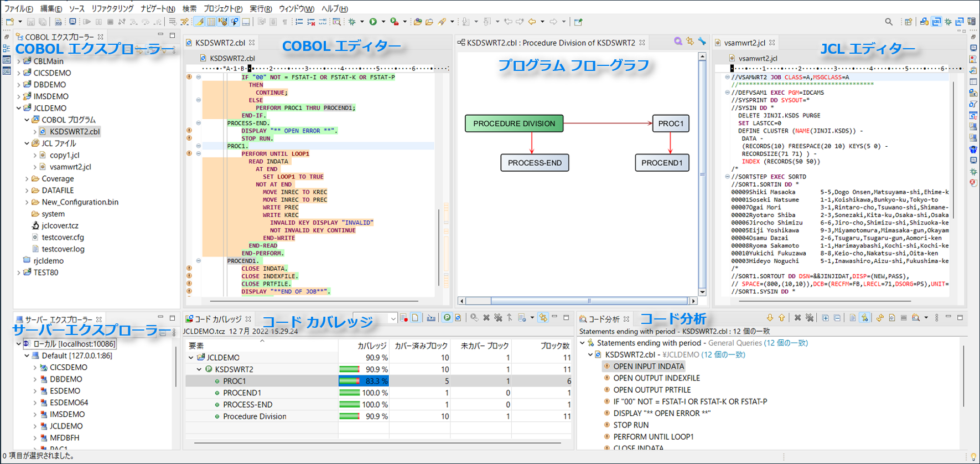Click the Open Perspective icon
Screen dimensions: 980x464
pyautogui.click(x=908, y=22)
